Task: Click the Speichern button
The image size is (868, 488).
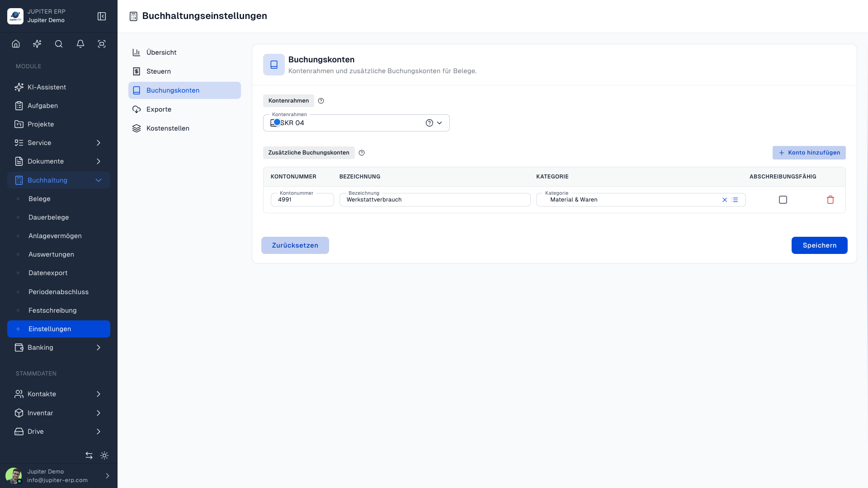Action: (x=819, y=245)
